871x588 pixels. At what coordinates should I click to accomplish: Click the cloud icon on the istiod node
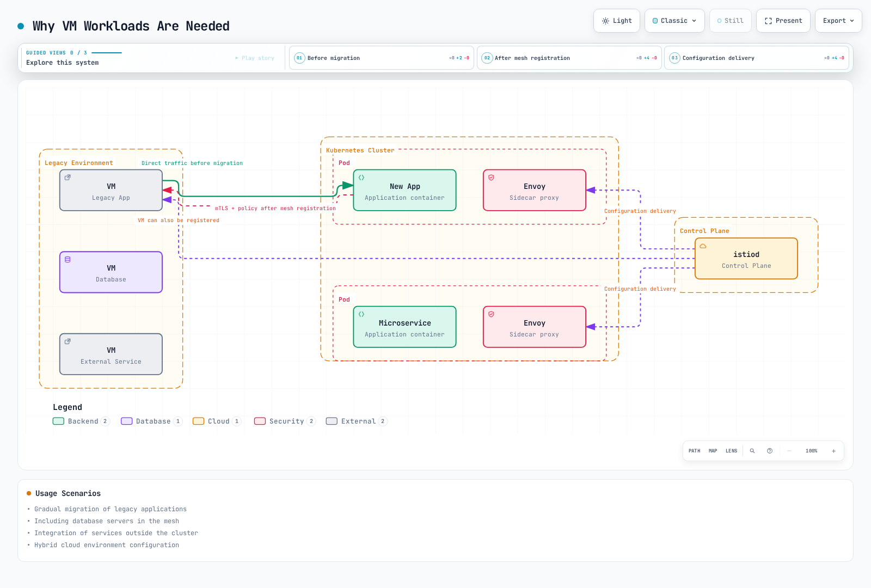coord(703,246)
